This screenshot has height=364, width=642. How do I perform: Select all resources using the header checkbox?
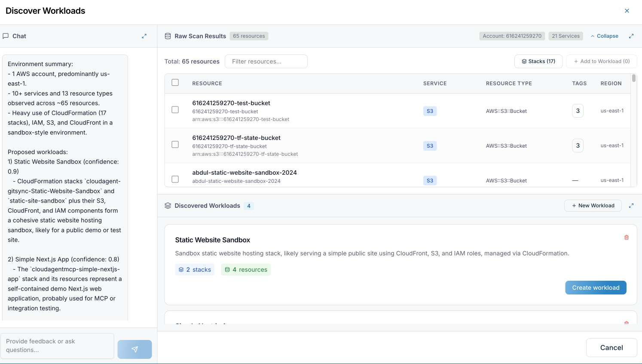pyautogui.click(x=175, y=82)
